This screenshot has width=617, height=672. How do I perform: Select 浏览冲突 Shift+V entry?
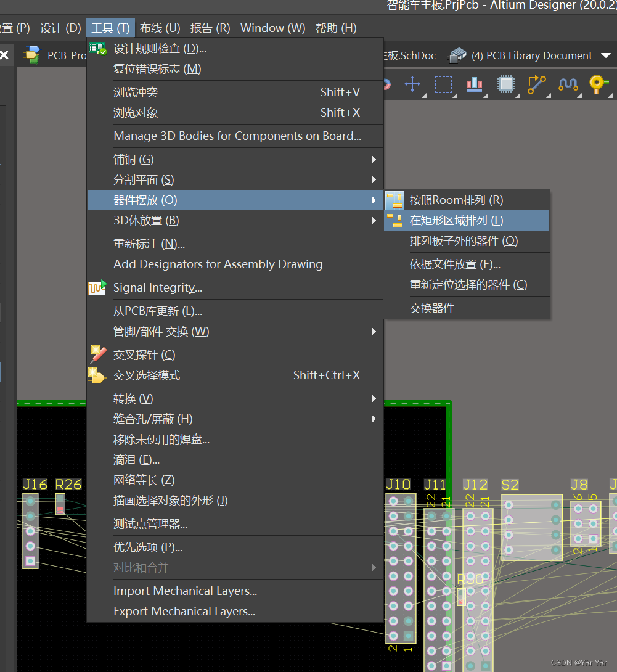click(x=235, y=92)
